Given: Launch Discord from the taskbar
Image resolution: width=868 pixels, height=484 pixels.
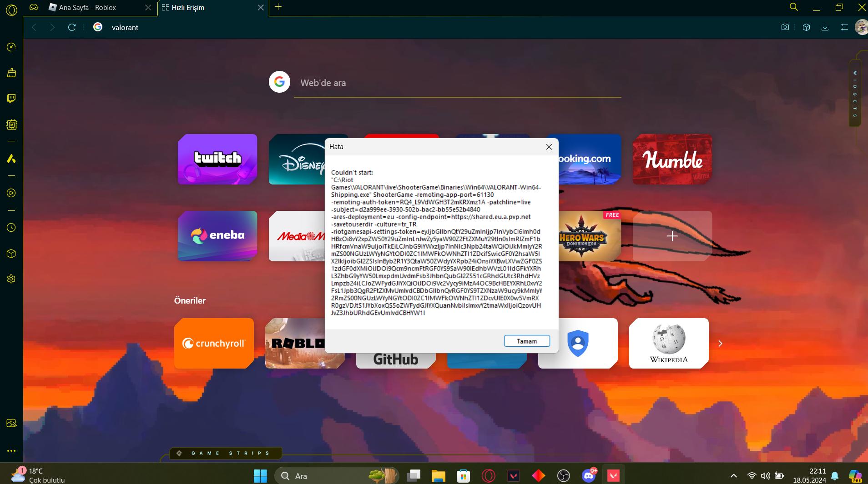Looking at the screenshot, I should click(588, 476).
